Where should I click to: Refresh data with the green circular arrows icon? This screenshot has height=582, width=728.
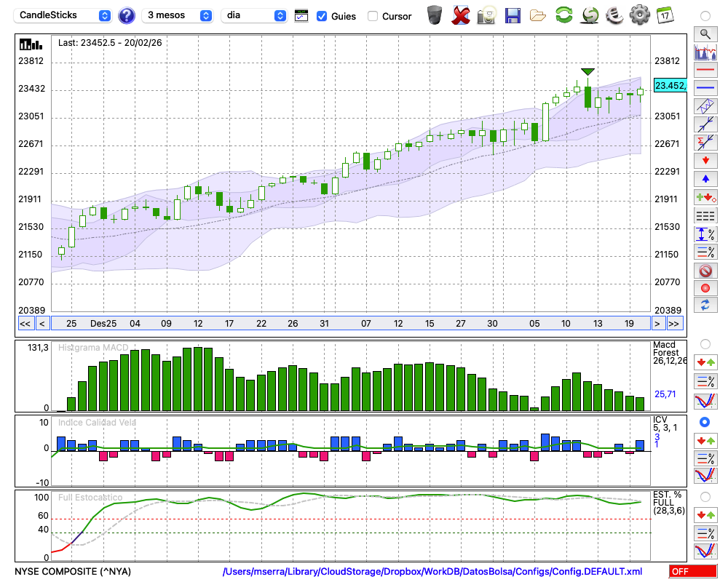pos(563,15)
